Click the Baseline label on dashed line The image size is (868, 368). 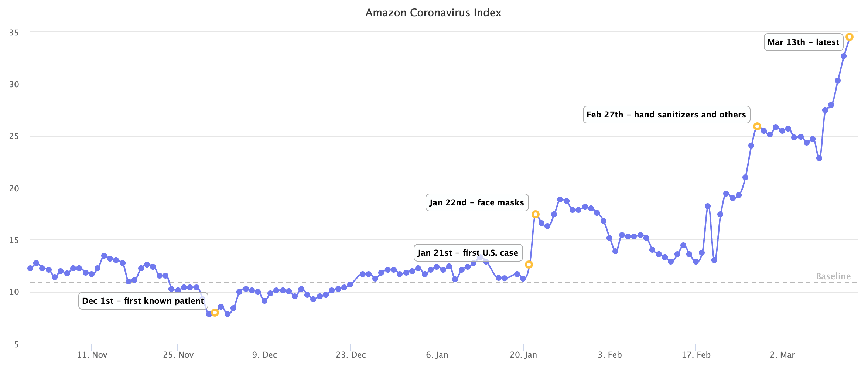point(833,276)
